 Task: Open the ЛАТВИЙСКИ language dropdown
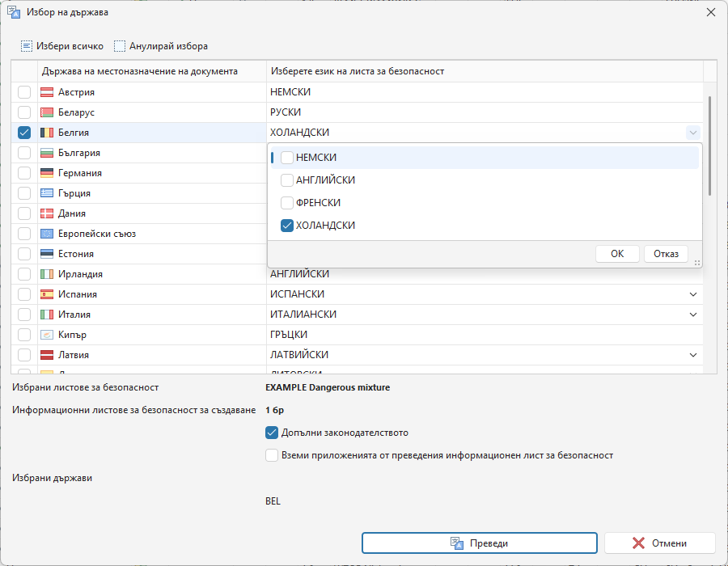tap(692, 355)
